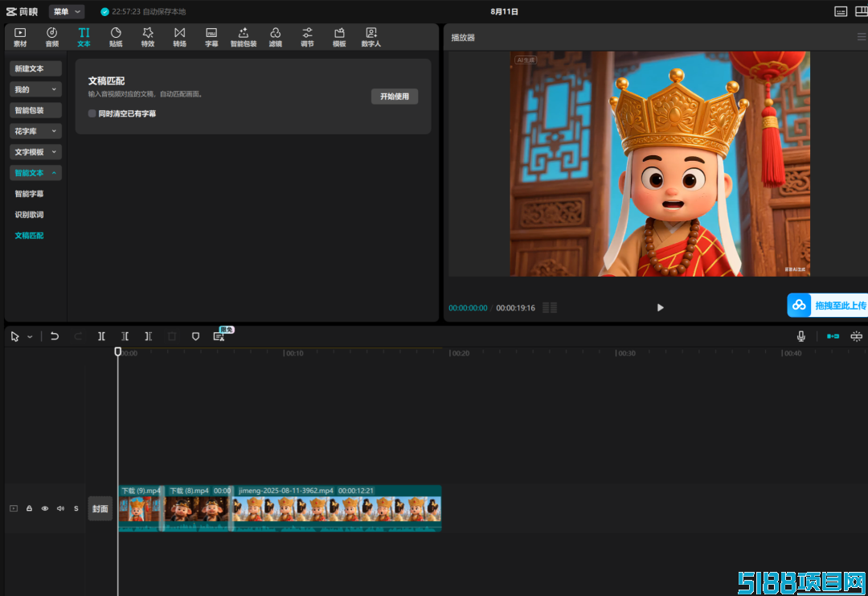The width and height of the screenshot is (868, 596).
Task: Click the 00:20 mark on the timeline ruler
Action: click(460, 353)
